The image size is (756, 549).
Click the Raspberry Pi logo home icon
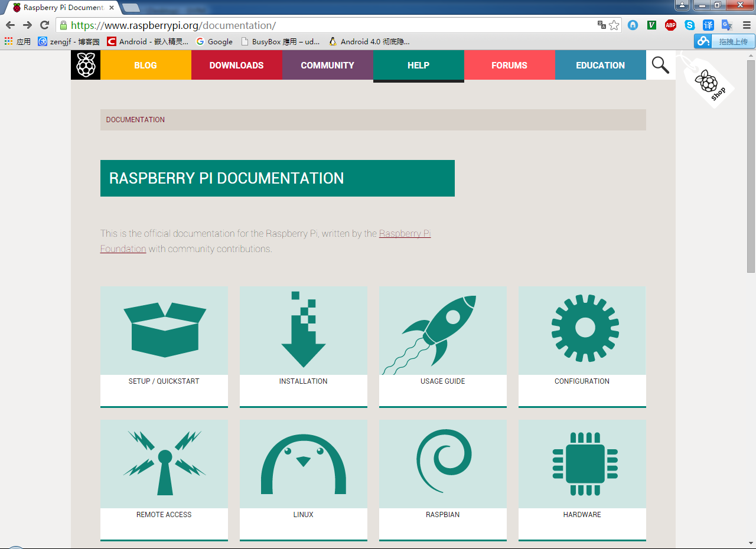pyautogui.click(x=86, y=65)
